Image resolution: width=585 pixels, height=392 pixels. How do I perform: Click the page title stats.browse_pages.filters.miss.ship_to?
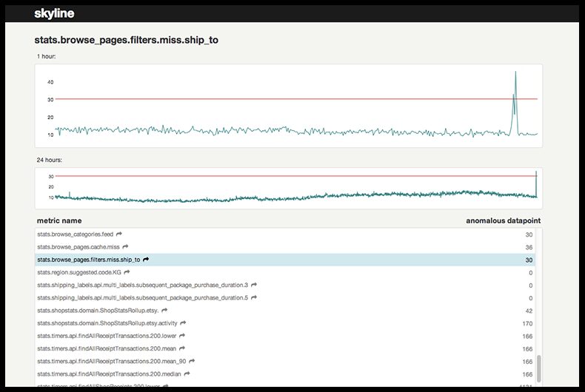click(x=126, y=40)
